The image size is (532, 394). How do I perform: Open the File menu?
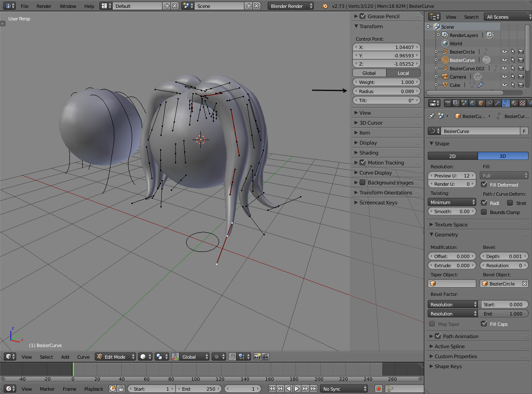pyautogui.click(x=25, y=6)
